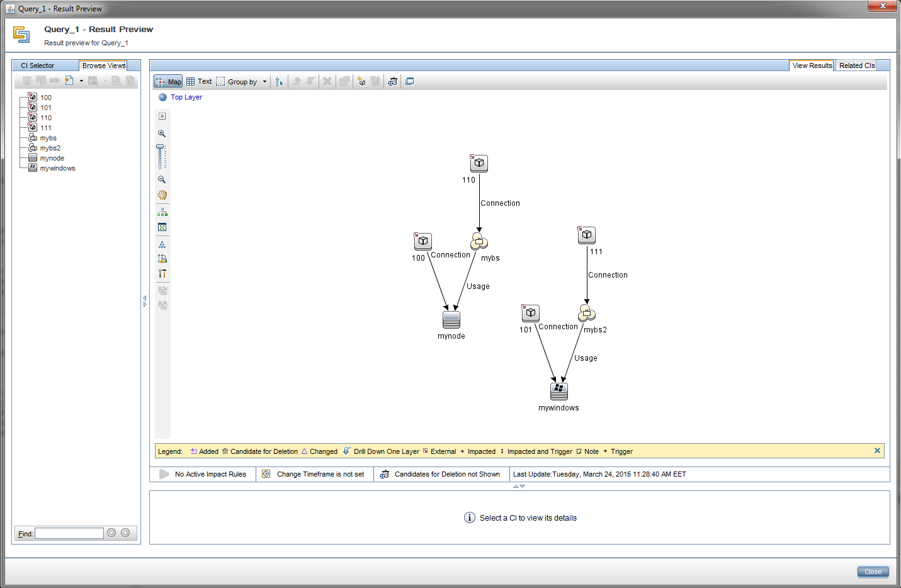Select mynode in the CI tree
Screen dimensions: 901x588
tap(52, 158)
